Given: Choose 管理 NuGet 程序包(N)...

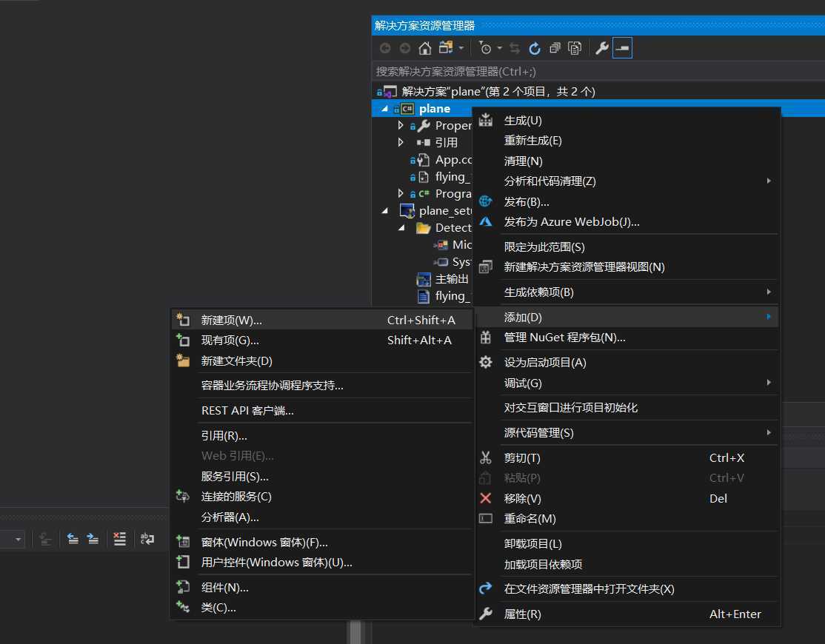Looking at the screenshot, I should click(x=627, y=338).
